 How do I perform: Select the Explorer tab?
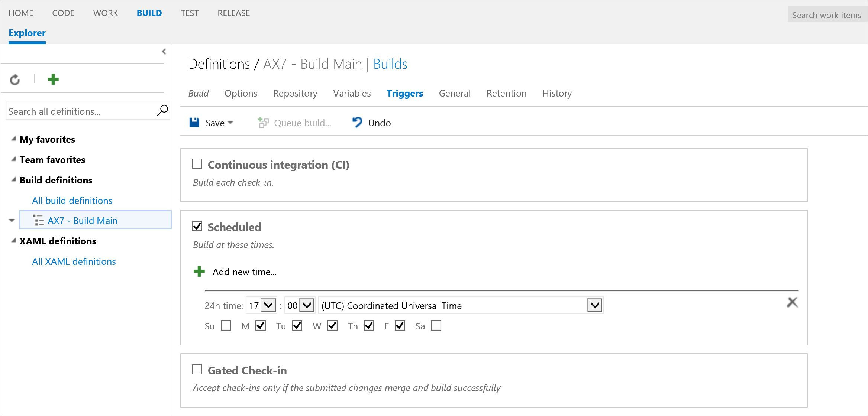coord(27,33)
